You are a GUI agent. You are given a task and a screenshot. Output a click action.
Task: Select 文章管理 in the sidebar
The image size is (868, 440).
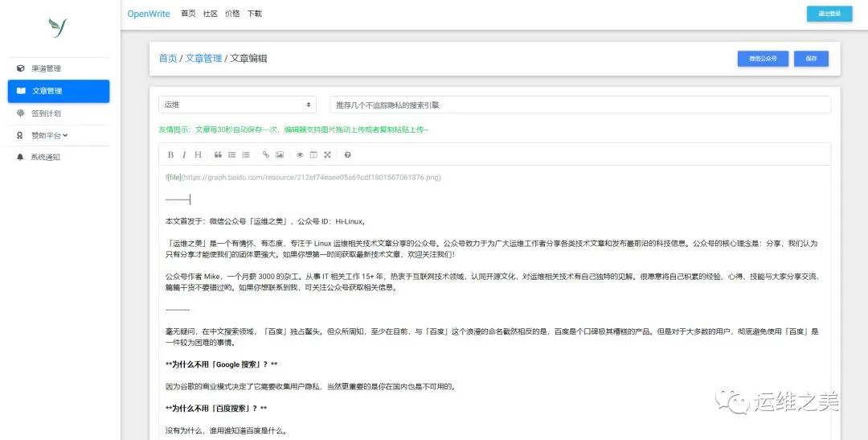[x=59, y=91]
